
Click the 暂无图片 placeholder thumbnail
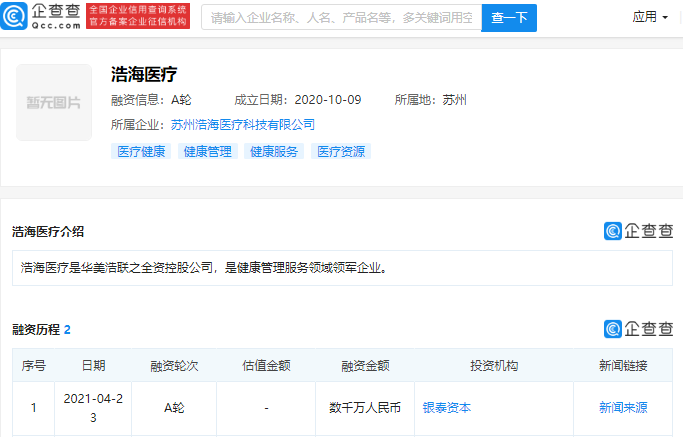(54, 102)
